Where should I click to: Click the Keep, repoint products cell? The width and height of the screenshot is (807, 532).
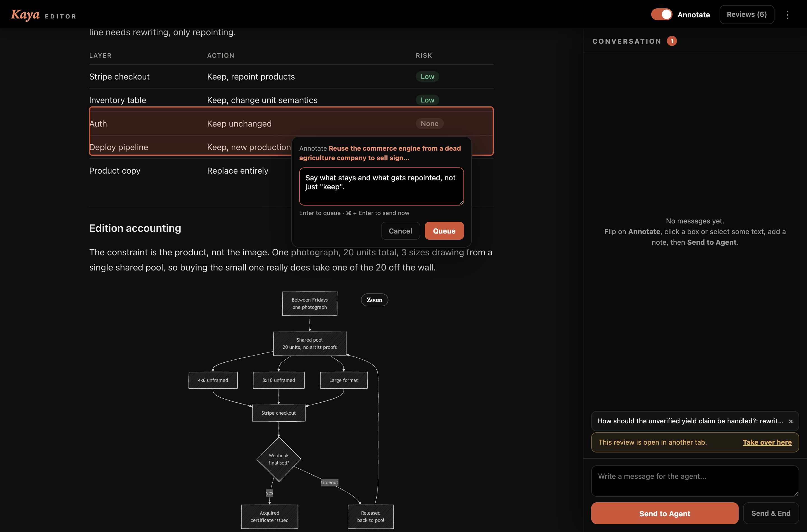251,77
